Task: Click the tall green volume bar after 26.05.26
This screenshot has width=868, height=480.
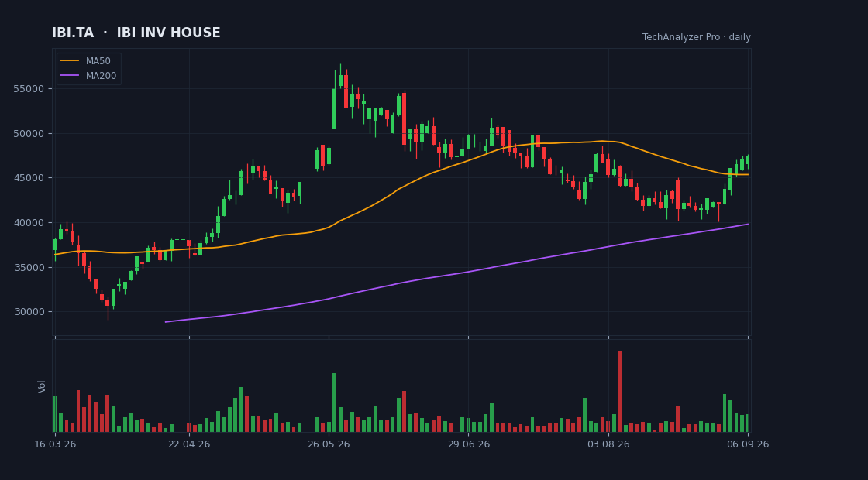Action: pyautogui.click(x=334, y=403)
